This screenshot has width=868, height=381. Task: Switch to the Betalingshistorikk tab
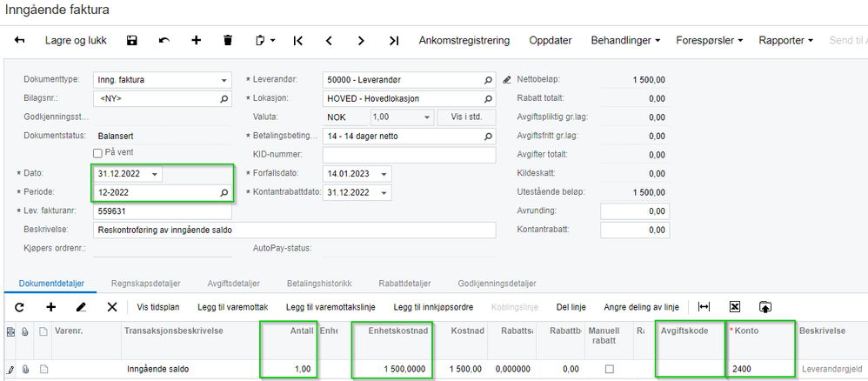tap(319, 284)
